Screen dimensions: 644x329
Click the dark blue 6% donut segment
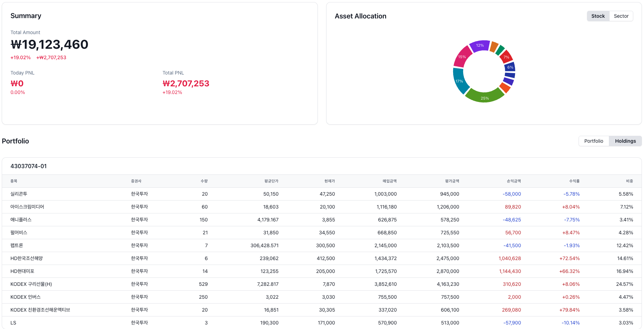tap(510, 67)
